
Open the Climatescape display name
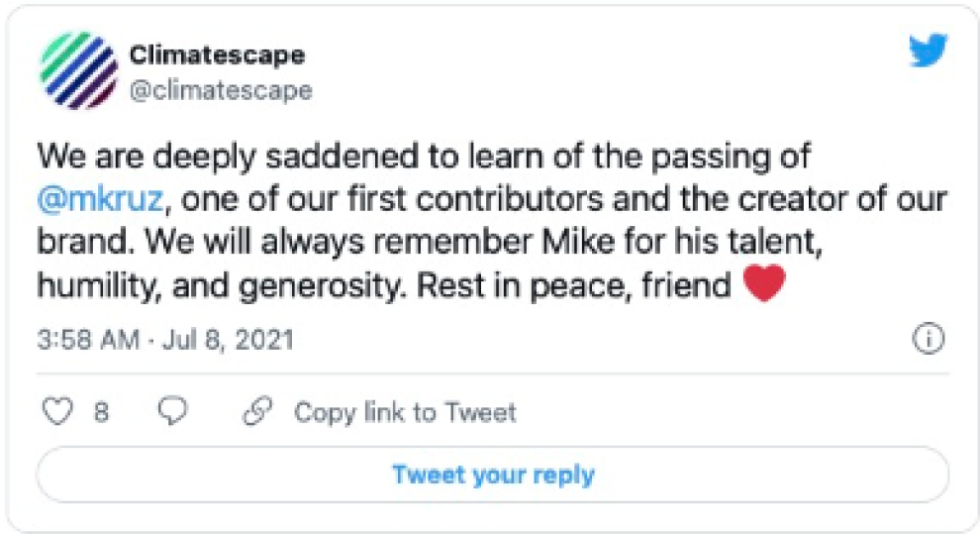click(216, 54)
